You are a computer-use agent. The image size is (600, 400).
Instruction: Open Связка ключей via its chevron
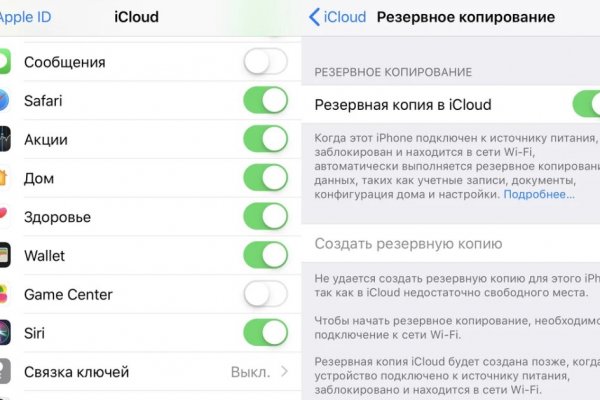pos(283,373)
